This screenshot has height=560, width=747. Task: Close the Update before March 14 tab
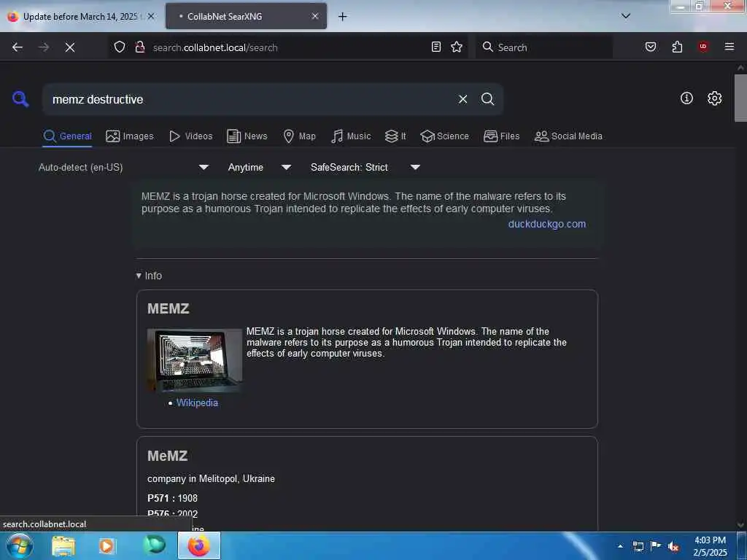tap(151, 16)
